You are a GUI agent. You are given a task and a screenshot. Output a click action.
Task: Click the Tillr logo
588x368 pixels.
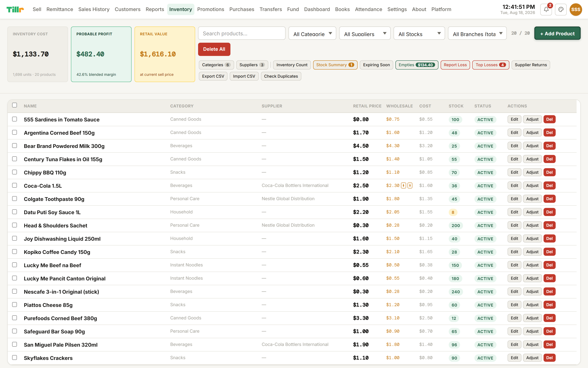[x=15, y=10]
